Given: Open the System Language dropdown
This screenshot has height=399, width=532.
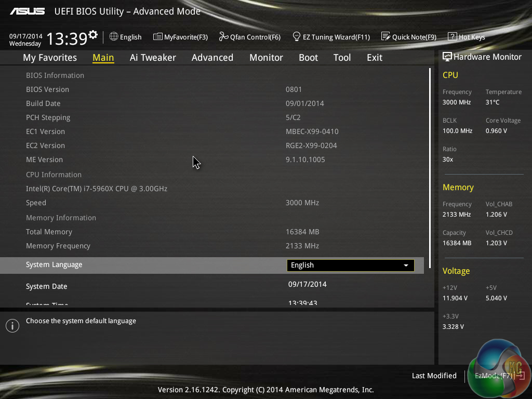Looking at the screenshot, I should tap(351, 265).
